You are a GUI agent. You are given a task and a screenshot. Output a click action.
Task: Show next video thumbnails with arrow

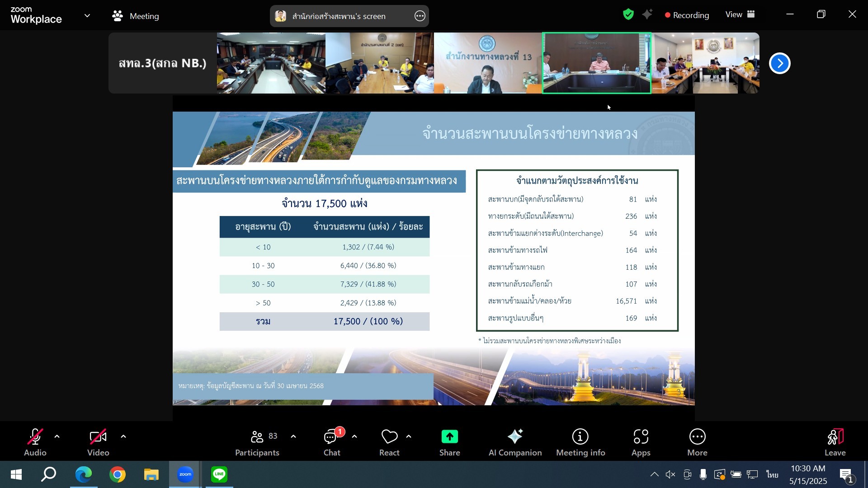click(780, 63)
